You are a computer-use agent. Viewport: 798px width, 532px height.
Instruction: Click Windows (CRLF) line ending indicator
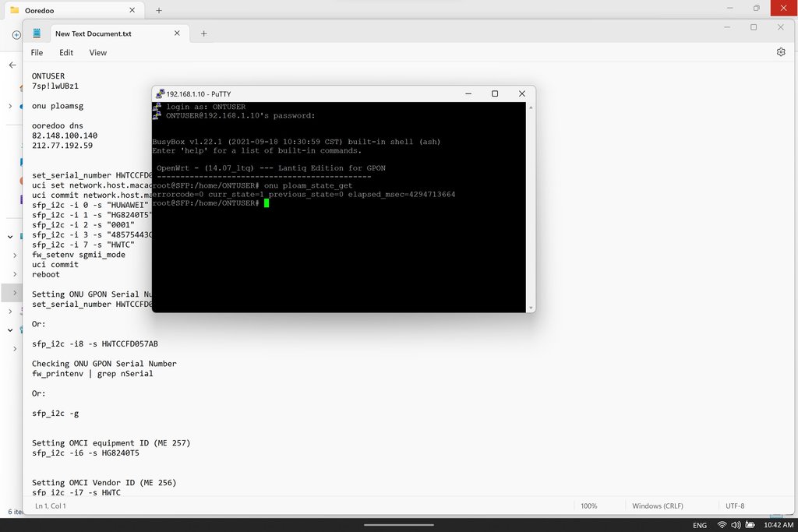[659, 506]
